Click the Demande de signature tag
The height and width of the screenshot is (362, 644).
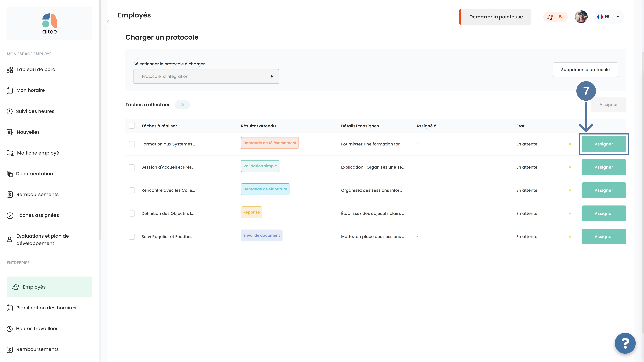coord(265,189)
